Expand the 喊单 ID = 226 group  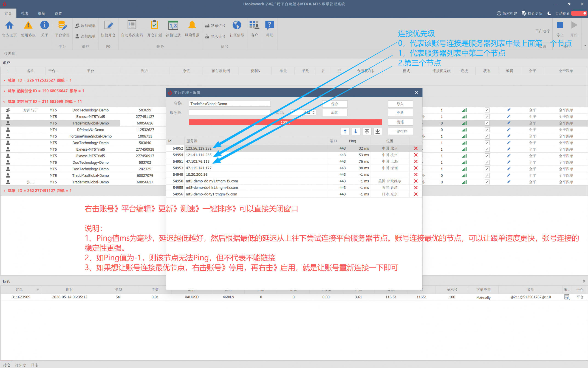click(4, 80)
